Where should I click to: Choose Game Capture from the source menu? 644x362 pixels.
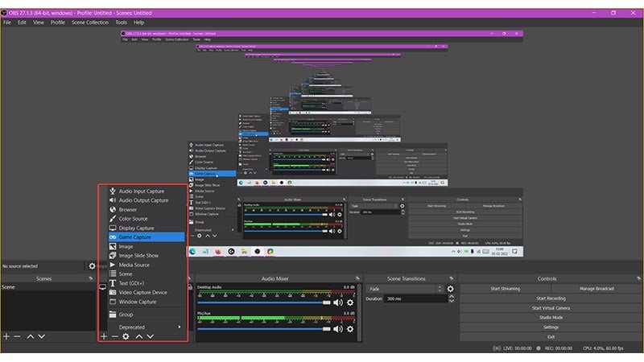(x=147, y=237)
